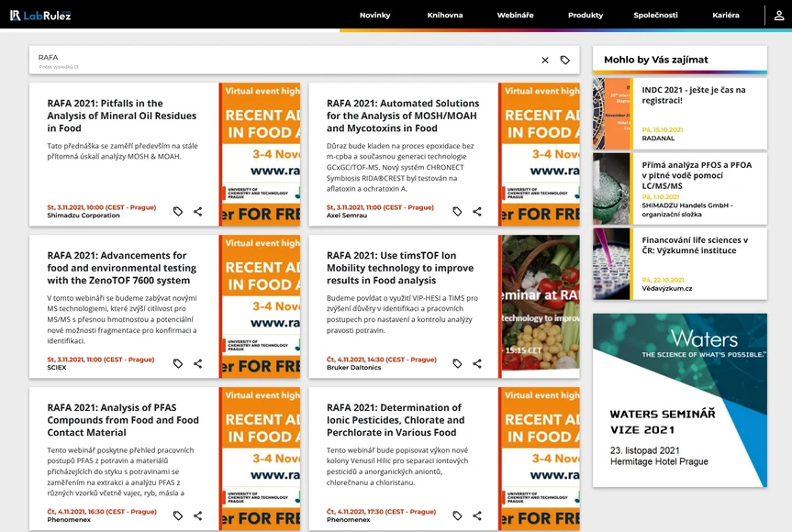The image size is (792, 532).
Task: Click the PFOS a PFOA article thumbnail
Action: pyautogui.click(x=612, y=189)
